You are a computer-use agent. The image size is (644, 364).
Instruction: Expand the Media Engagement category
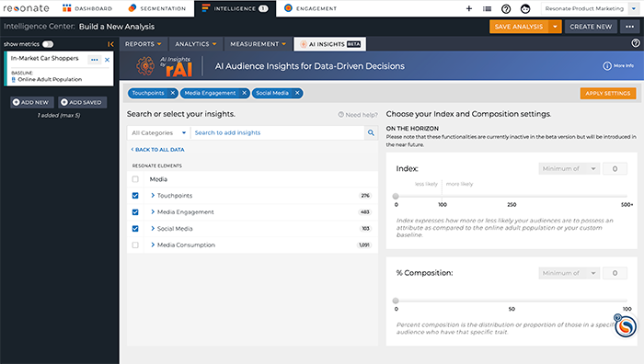pos(153,211)
